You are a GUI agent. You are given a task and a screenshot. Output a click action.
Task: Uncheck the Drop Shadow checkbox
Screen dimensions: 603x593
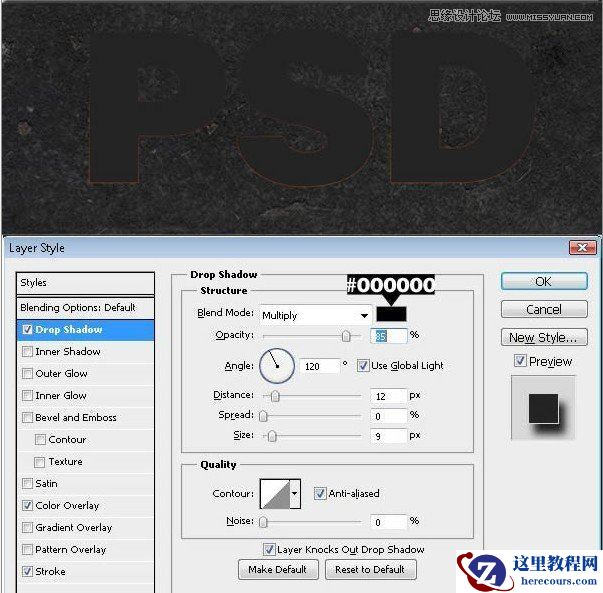27,330
